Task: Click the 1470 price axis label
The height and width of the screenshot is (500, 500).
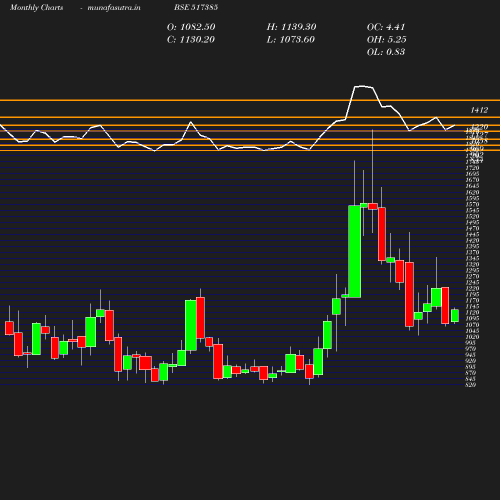Action: pos(472,228)
